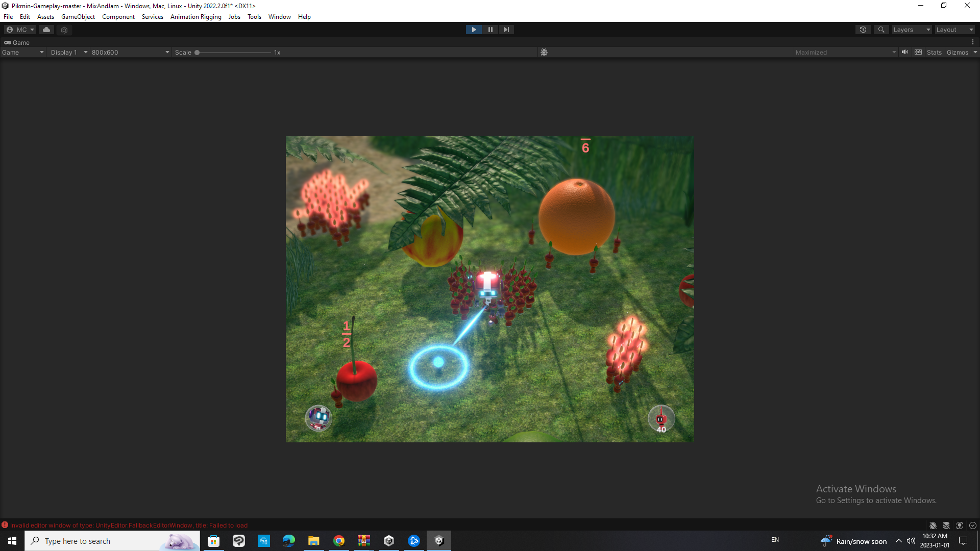Change the 800x600 resolution dropdown
The width and height of the screenshot is (980, 551).
130,53
